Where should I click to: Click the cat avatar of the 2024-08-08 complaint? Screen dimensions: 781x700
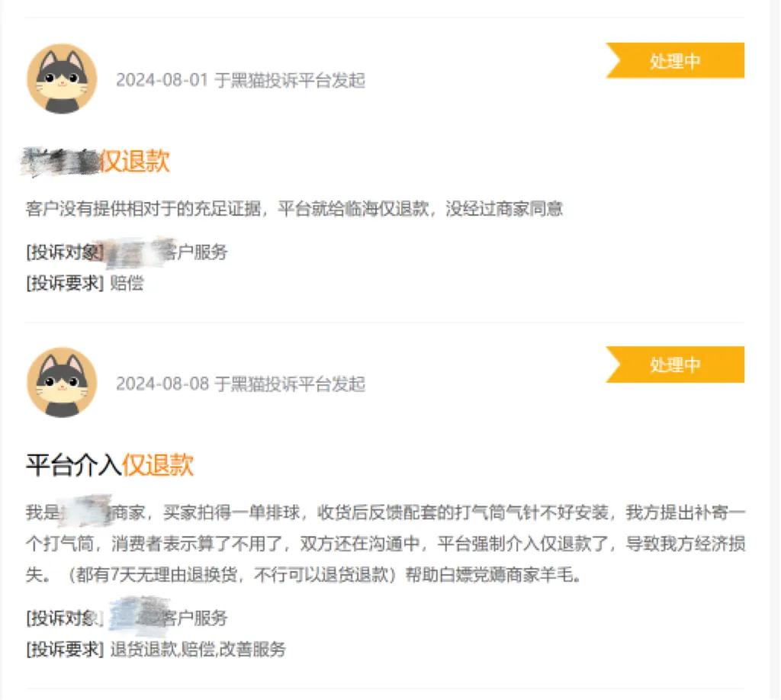pyautogui.click(x=62, y=382)
